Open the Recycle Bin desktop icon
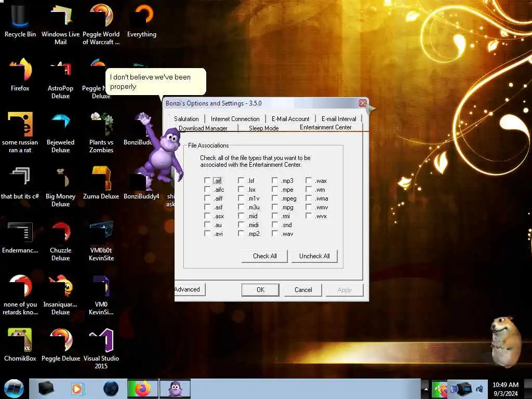 (20, 21)
